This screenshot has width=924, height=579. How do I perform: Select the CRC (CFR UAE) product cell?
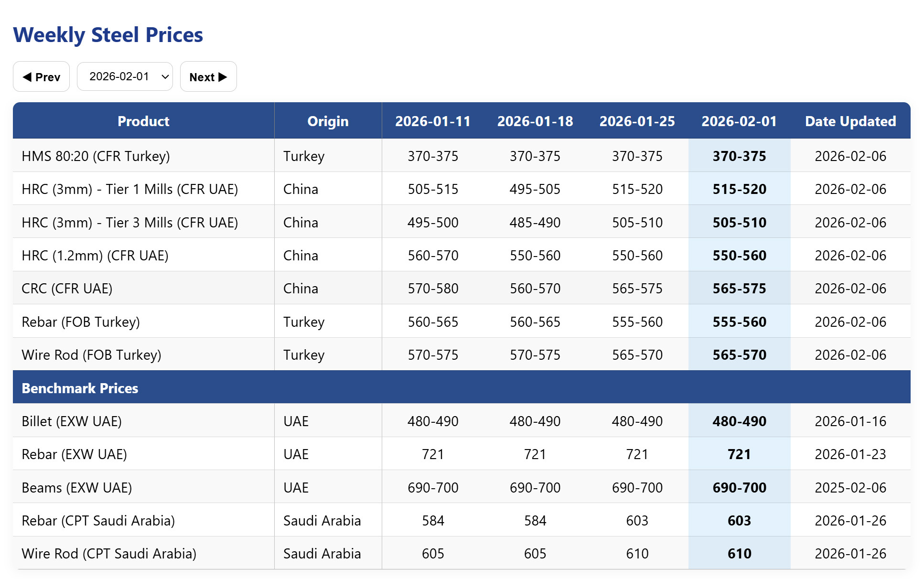coord(67,289)
